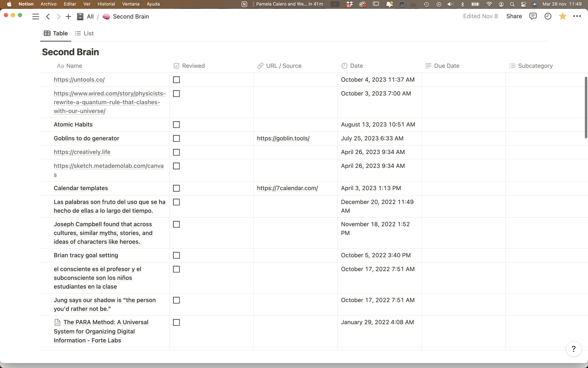Open the URL / Source column header menu

pos(279,66)
